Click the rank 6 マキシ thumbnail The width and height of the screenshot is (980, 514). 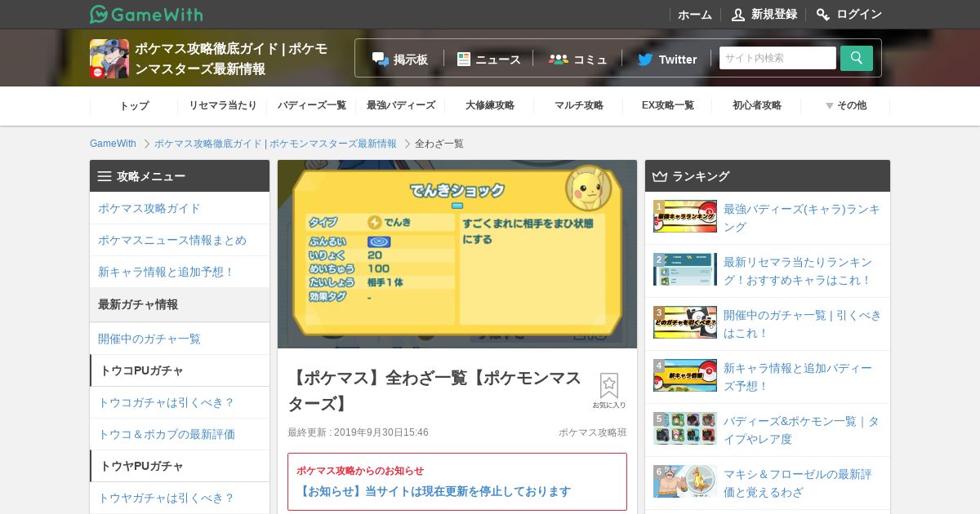coord(685,481)
